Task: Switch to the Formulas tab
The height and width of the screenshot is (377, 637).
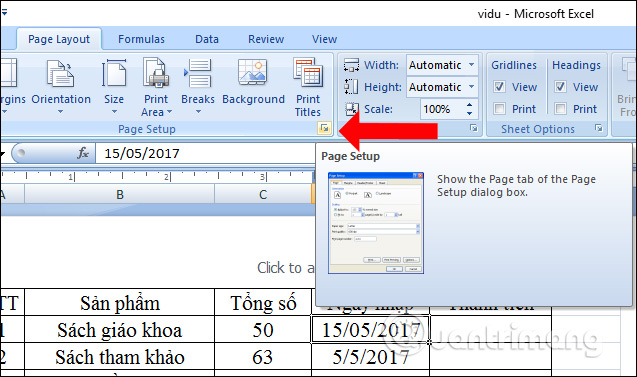Action: tap(141, 39)
